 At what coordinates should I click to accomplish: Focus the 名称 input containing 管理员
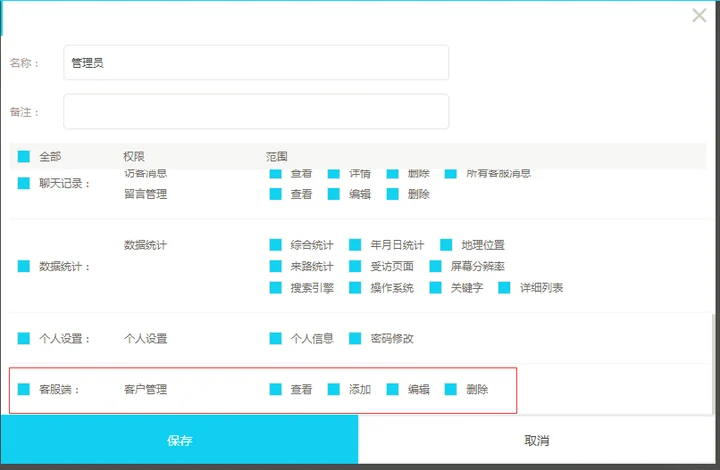coord(256,62)
